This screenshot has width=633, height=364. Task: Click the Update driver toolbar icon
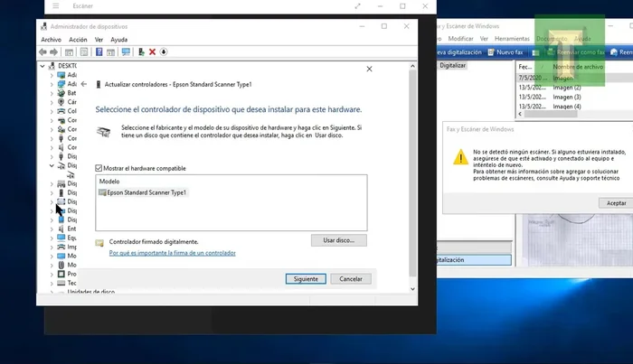(141, 52)
